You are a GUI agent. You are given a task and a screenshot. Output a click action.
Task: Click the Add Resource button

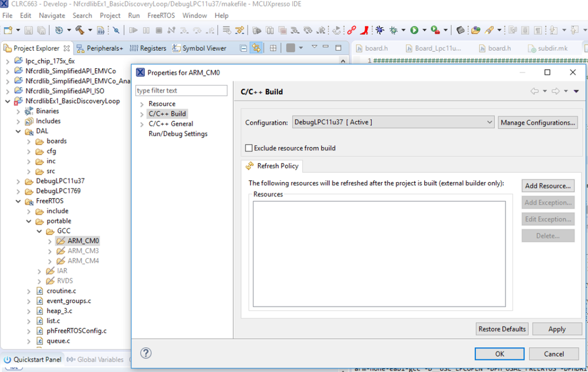pyautogui.click(x=547, y=186)
